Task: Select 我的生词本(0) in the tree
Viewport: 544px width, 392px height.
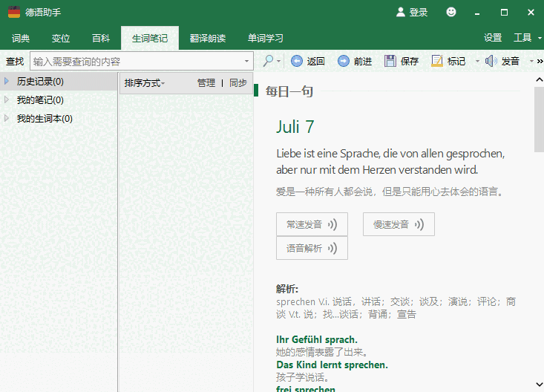Action: [45, 119]
